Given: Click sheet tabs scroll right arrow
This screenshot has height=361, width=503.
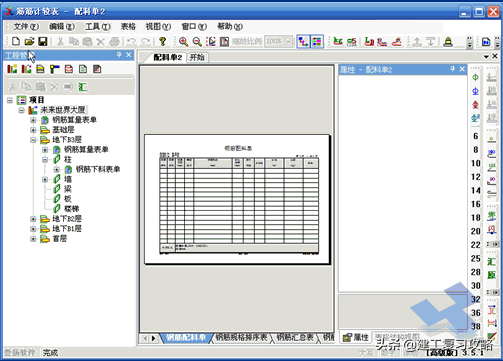Looking at the screenshot, I should [154, 338].
